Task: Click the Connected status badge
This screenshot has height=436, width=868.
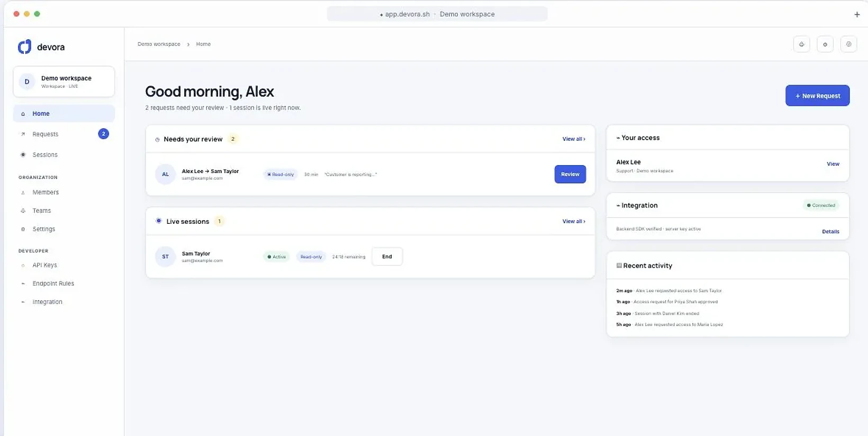Action: 821,205
